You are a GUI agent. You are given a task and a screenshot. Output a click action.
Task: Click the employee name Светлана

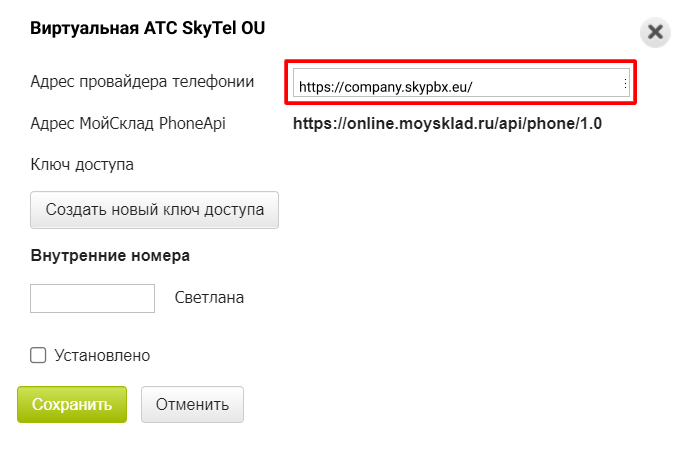[209, 298]
